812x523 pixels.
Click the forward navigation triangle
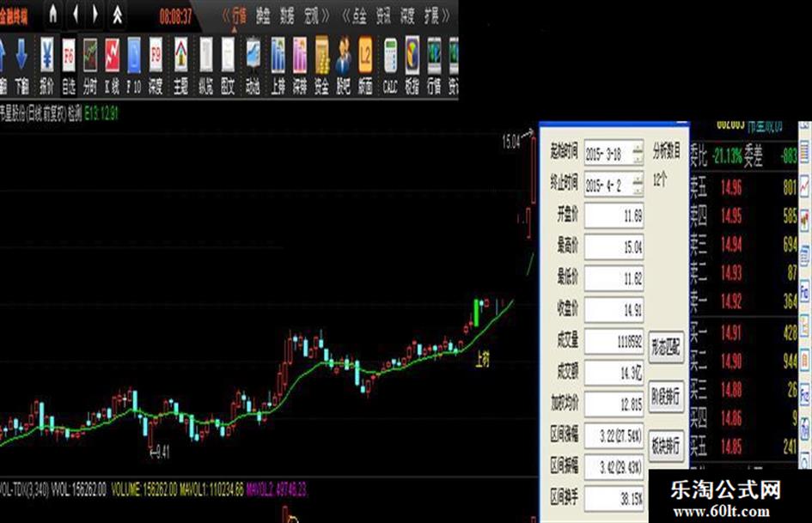pos(95,15)
